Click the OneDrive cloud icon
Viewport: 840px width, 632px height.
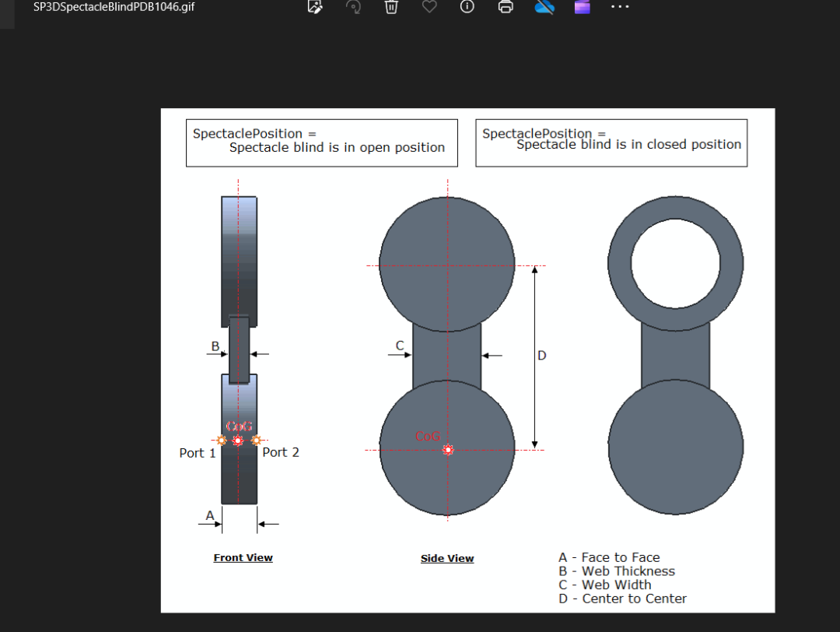[x=544, y=6]
